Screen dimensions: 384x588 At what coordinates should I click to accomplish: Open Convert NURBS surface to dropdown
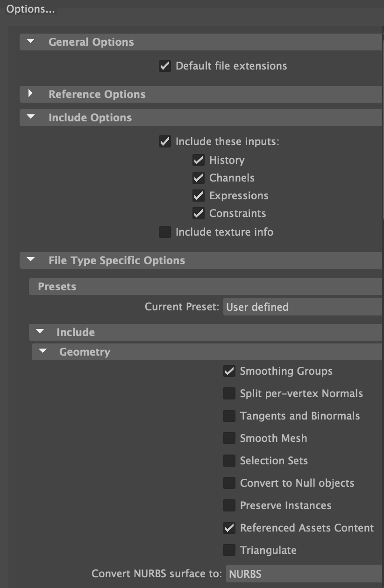click(x=305, y=574)
